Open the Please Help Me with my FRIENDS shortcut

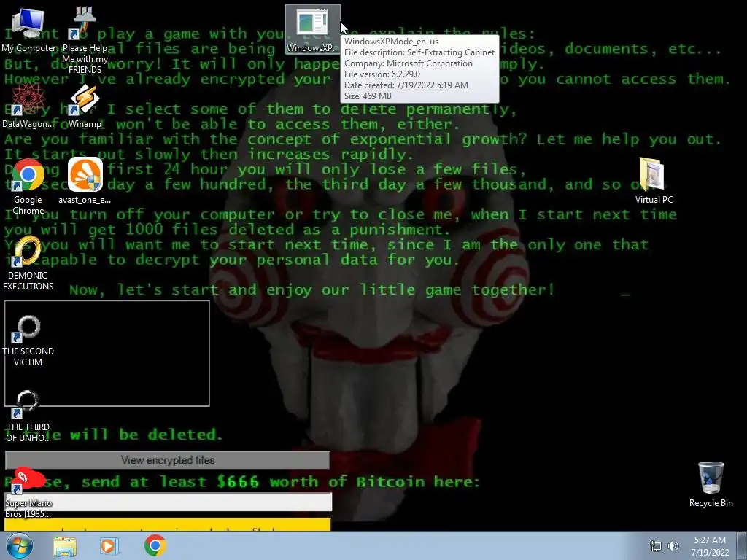click(85, 41)
